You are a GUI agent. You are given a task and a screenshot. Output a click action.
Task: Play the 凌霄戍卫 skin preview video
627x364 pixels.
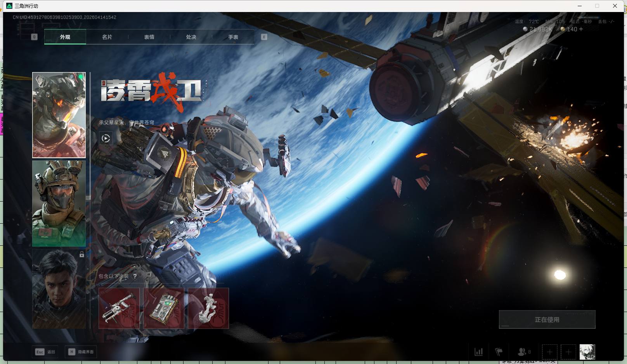[x=106, y=138]
